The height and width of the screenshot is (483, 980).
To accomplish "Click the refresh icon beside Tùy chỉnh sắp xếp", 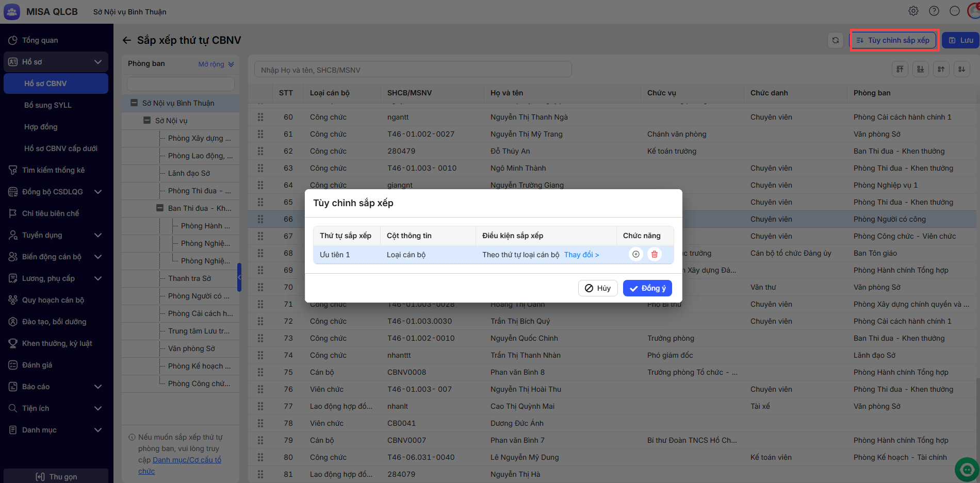I will (835, 40).
